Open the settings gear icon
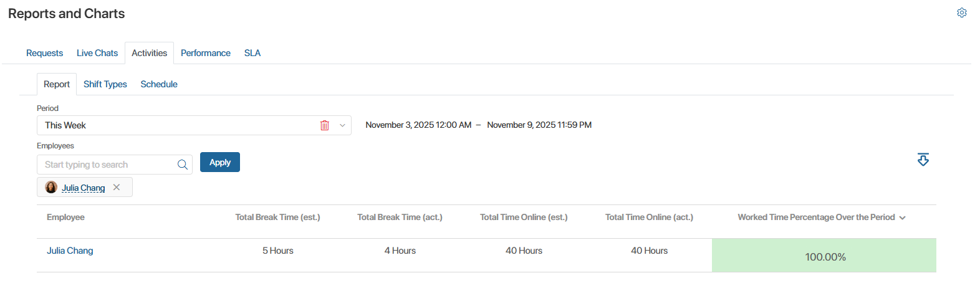Screen dimensions: 980x288 tap(961, 13)
